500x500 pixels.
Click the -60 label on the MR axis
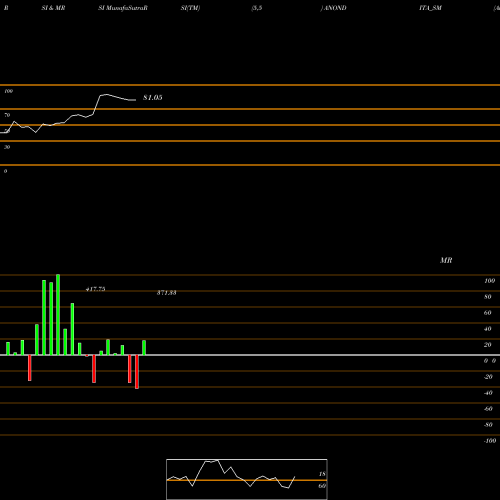click(x=488, y=409)
